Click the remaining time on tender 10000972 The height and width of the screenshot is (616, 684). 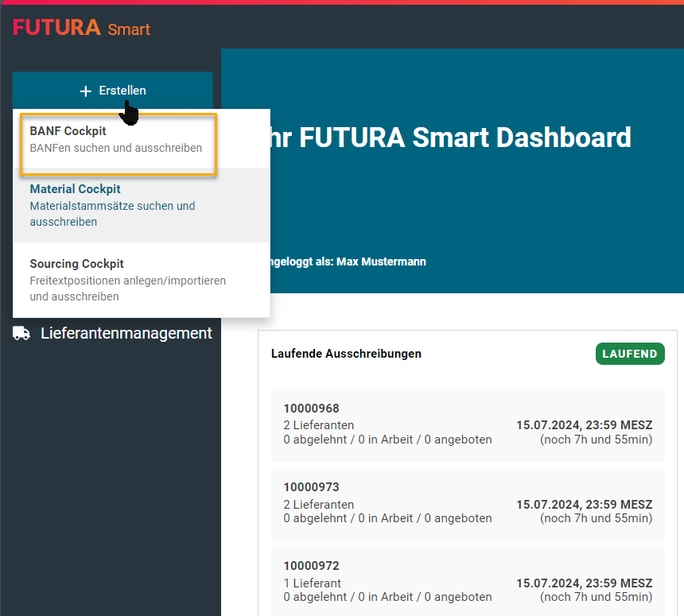[596, 597]
